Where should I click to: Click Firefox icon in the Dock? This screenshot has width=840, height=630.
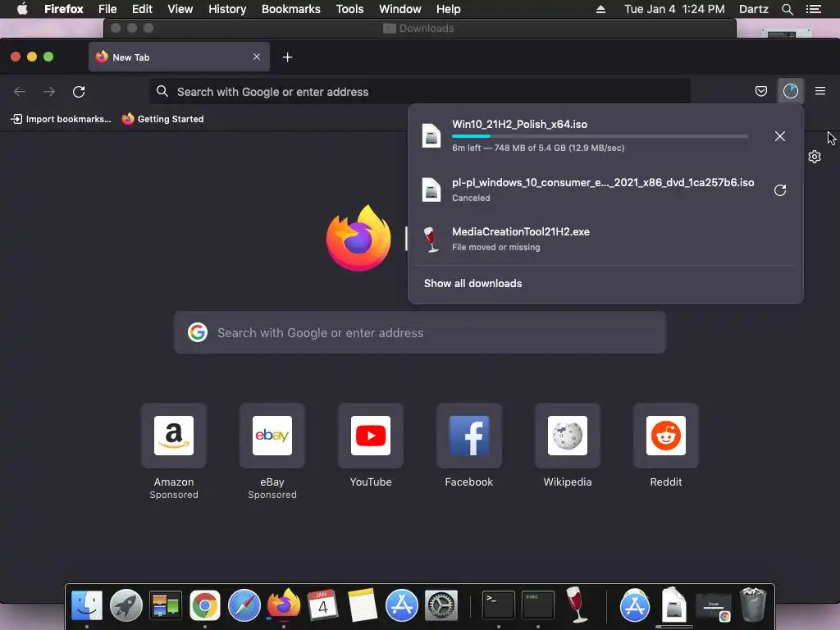[283, 605]
